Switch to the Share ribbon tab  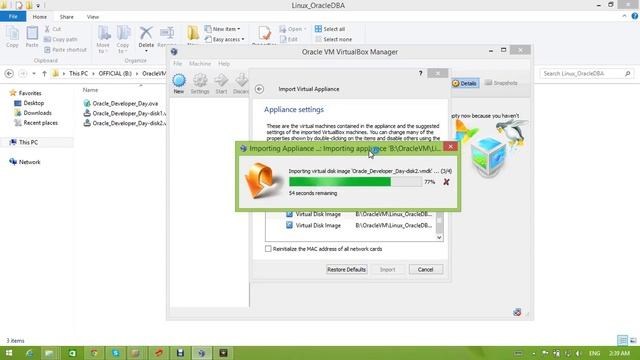pos(67,17)
